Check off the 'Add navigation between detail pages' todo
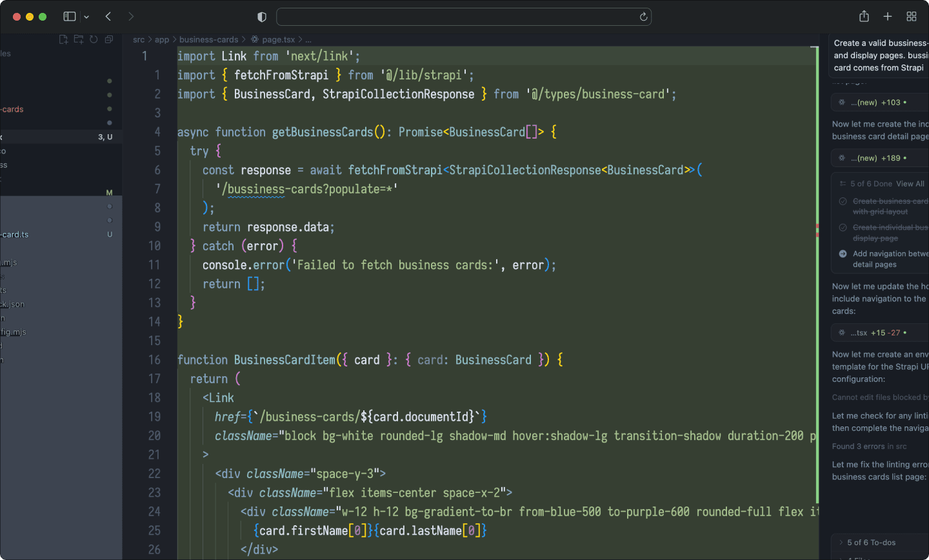Viewport: 929px width, 560px height. coord(843,254)
